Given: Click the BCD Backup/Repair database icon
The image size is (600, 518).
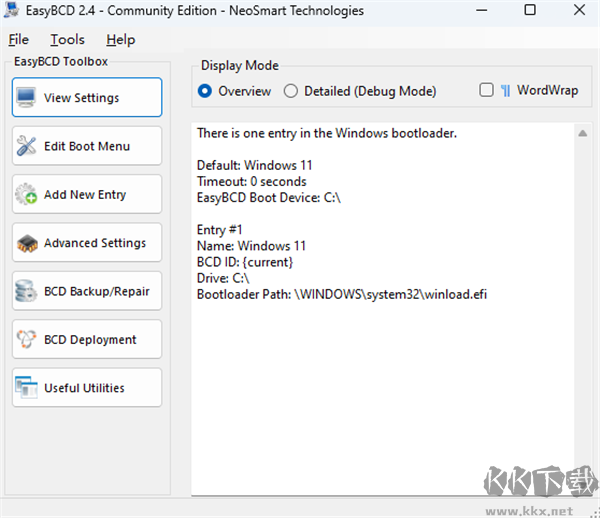Looking at the screenshot, I should click(26, 291).
